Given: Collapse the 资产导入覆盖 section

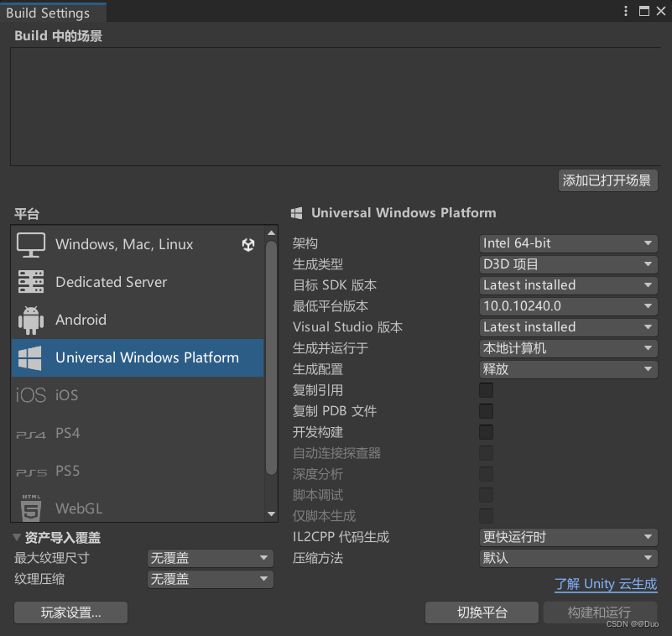Looking at the screenshot, I should pos(17,537).
